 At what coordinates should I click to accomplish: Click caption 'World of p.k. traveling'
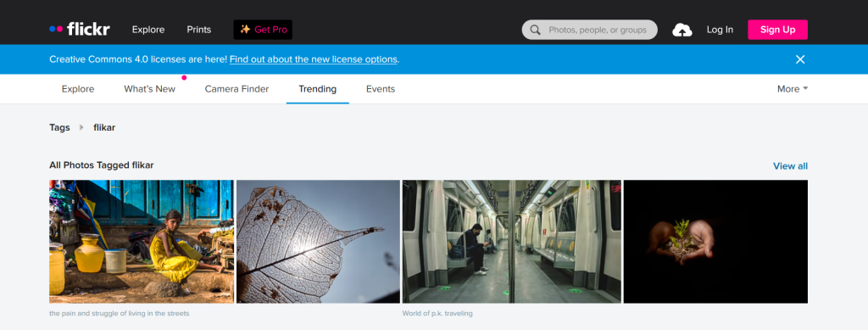437,313
